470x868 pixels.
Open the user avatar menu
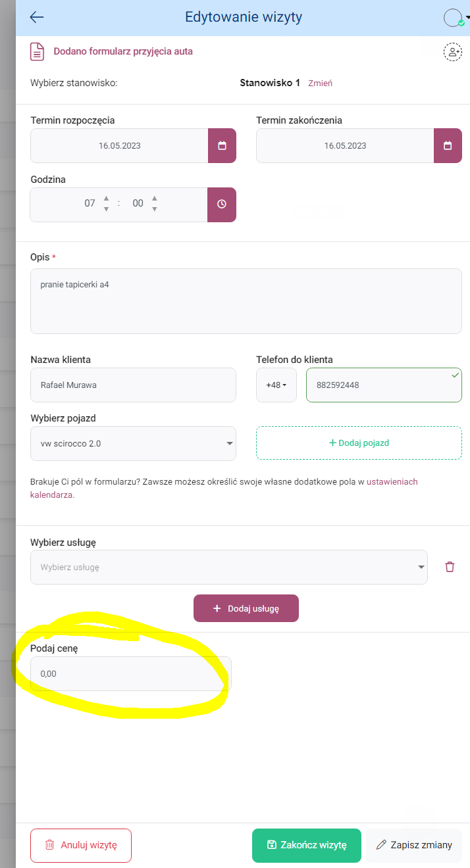(x=456, y=18)
